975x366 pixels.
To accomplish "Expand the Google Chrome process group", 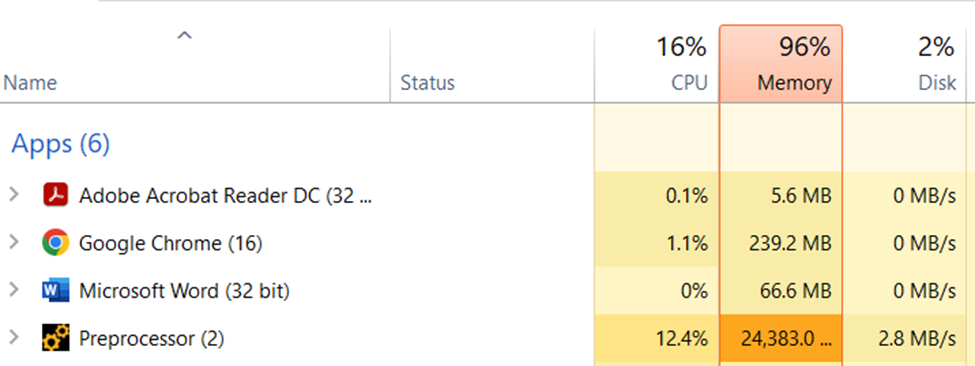I will [x=14, y=243].
